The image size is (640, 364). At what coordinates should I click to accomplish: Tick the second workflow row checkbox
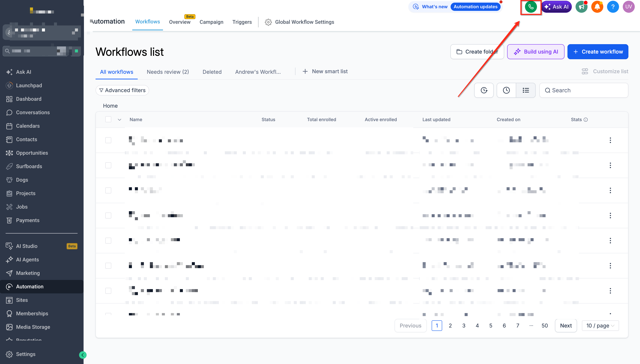click(x=108, y=165)
